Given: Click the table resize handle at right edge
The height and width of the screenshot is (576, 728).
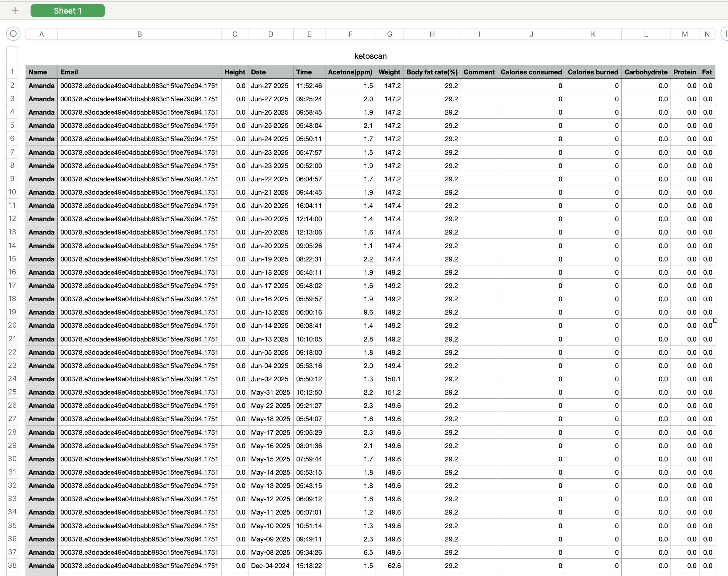Looking at the screenshot, I should (x=715, y=321).
